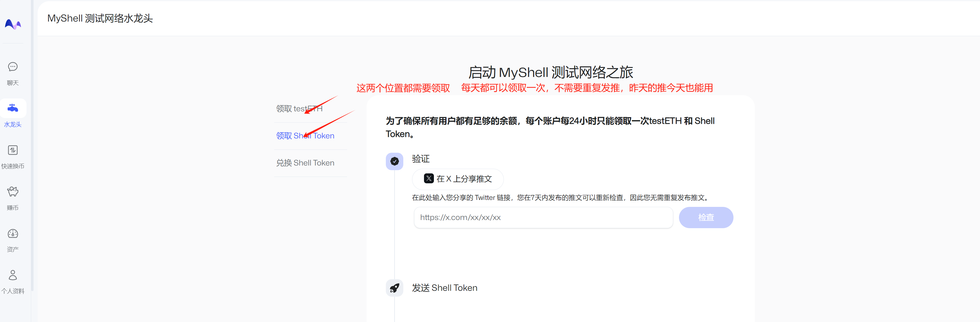Screen dimensions: 980x322
Task: Click the 个人资料 sidebar label
Action: [x=13, y=291]
